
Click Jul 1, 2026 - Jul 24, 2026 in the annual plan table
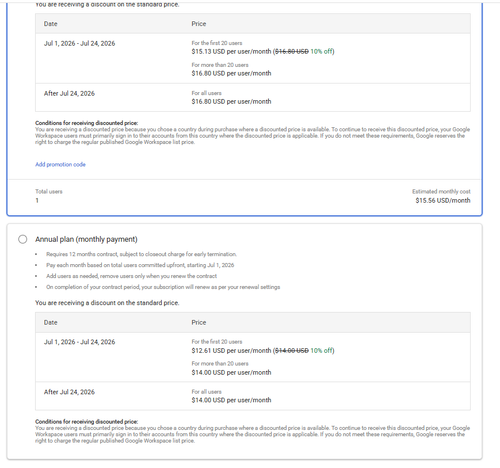tap(79, 342)
